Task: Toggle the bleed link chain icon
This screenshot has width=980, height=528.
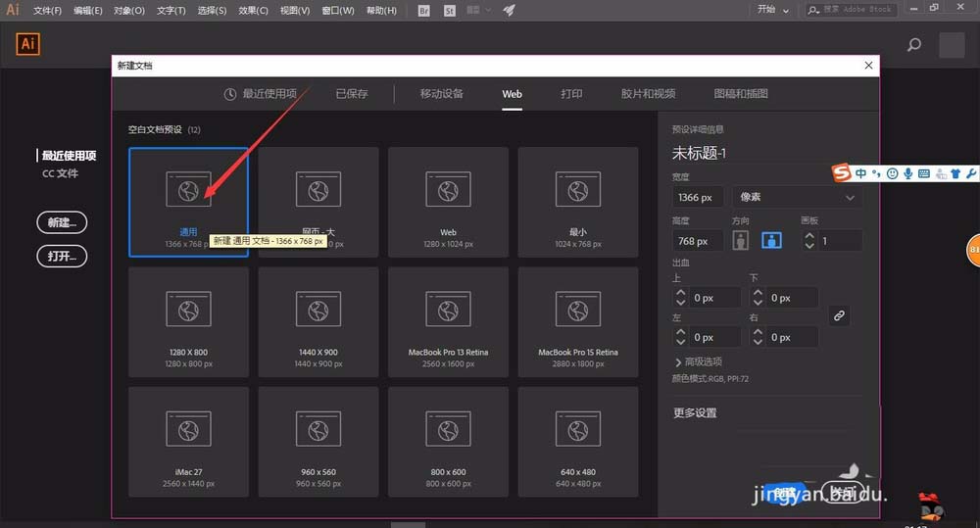Action: [x=839, y=315]
